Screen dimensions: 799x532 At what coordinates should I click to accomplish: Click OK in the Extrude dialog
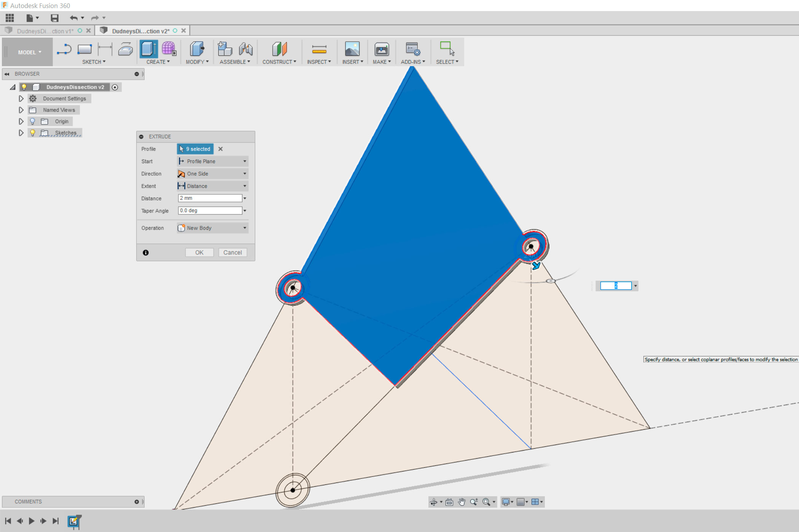pyautogui.click(x=199, y=253)
